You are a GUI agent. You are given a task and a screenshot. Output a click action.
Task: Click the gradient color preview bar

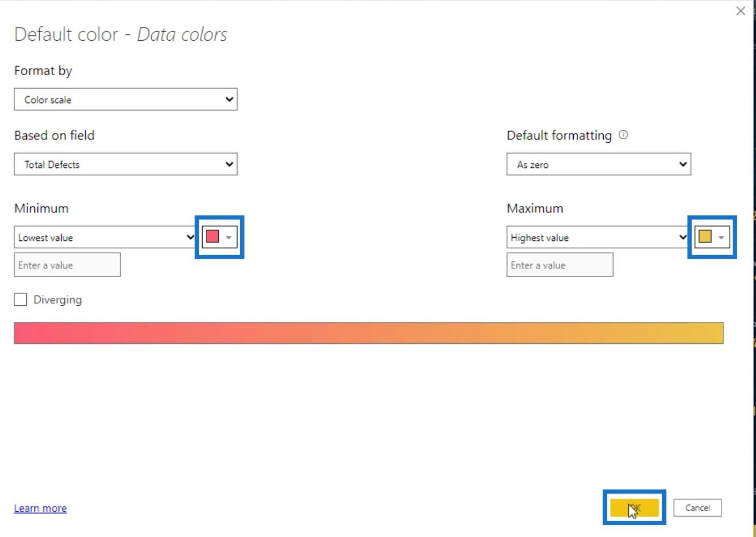click(x=369, y=333)
